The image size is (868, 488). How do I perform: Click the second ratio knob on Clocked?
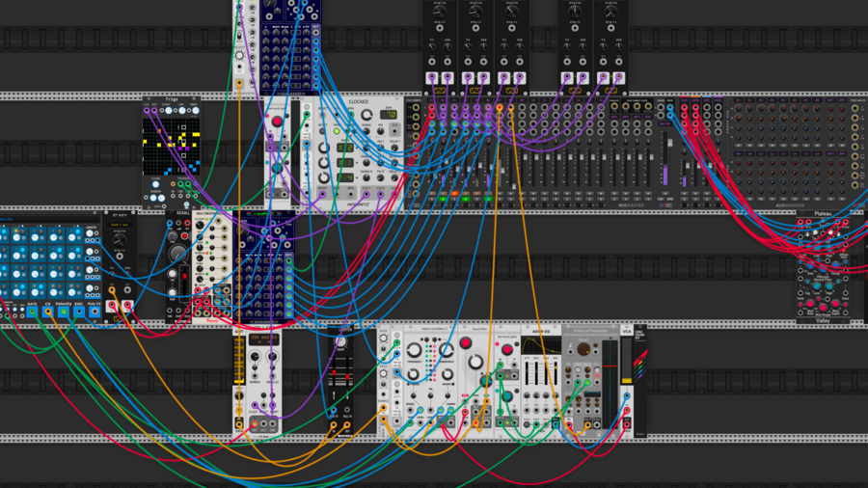pos(324,163)
